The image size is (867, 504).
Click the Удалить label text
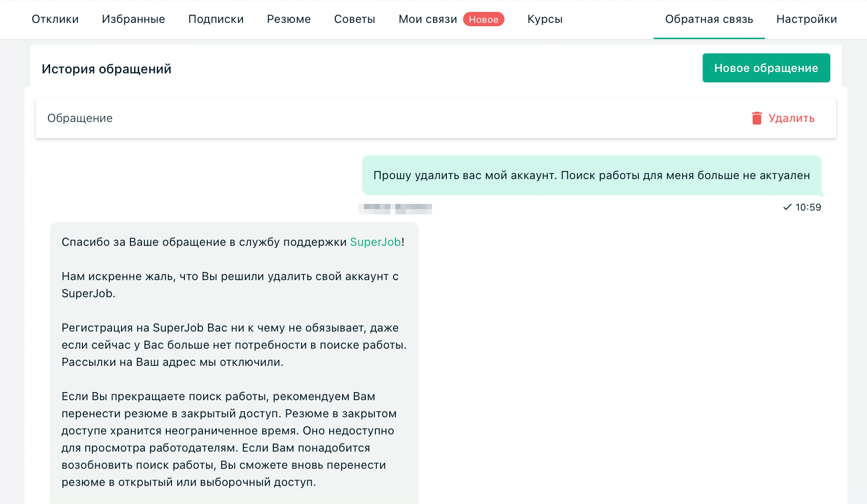point(791,118)
